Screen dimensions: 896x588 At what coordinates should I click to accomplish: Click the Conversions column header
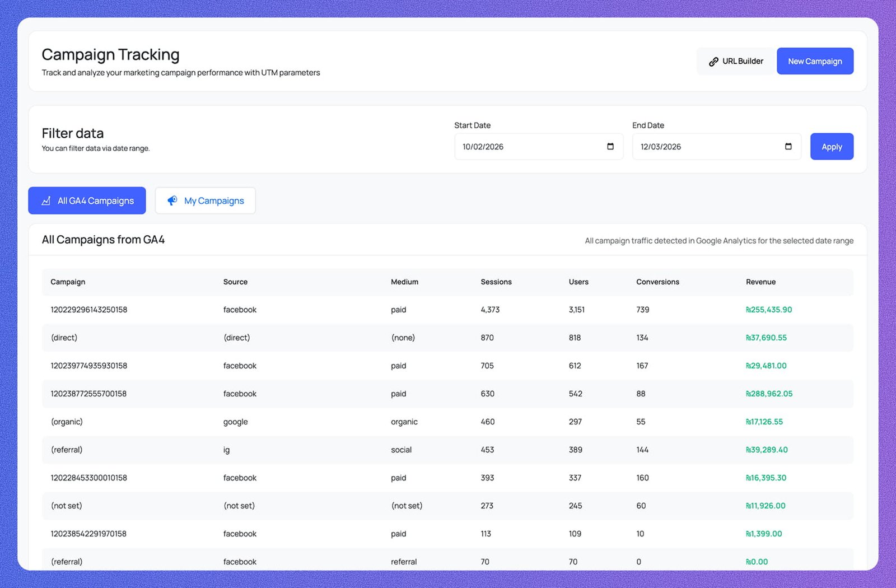coord(657,282)
